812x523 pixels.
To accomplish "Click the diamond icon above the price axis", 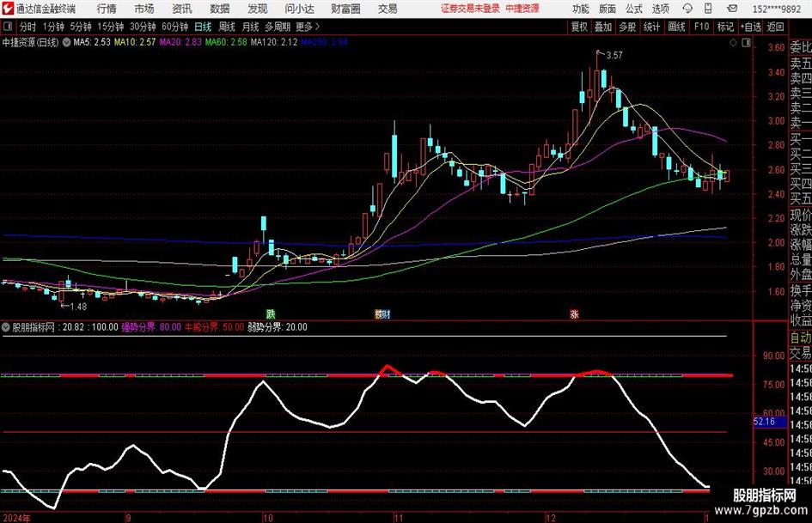I will [x=733, y=43].
